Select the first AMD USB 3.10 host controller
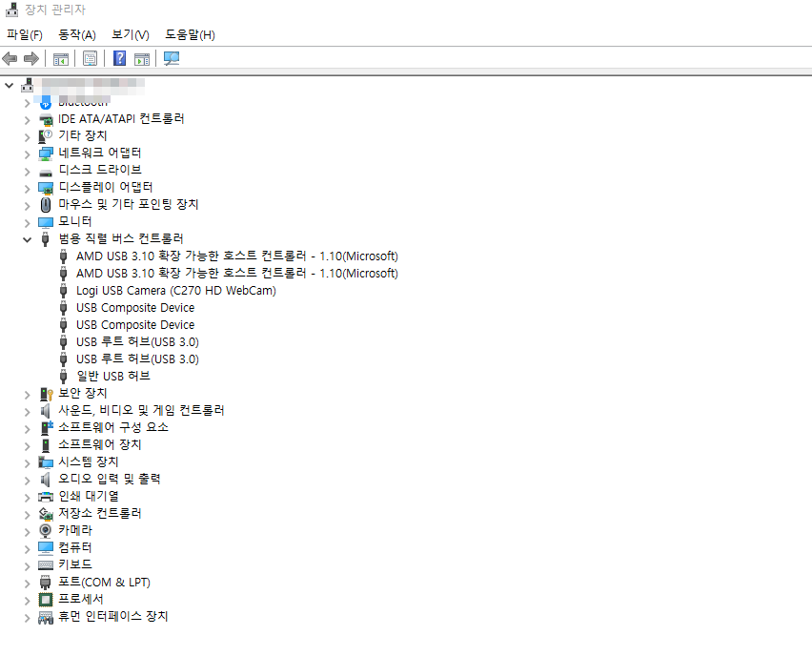This screenshot has height=656, width=812. pyautogui.click(x=236, y=256)
